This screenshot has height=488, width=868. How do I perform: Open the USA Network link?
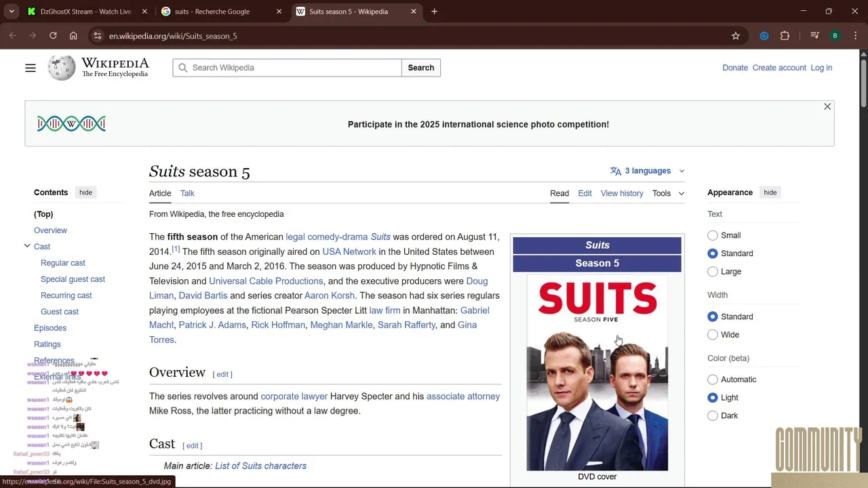(x=349, y=251)
